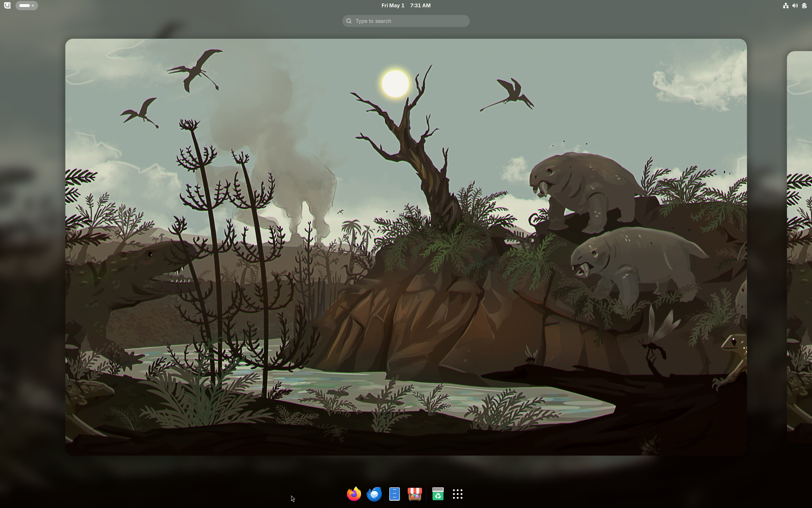
Task: Click the workspace indicator pill
Action: point(27,5)
